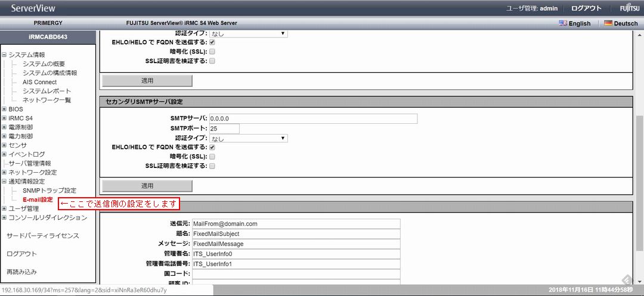The height and width of the screenshot is (296, 644).
Task: Open システムレポート in sidebar
Action: pos(47,91)
